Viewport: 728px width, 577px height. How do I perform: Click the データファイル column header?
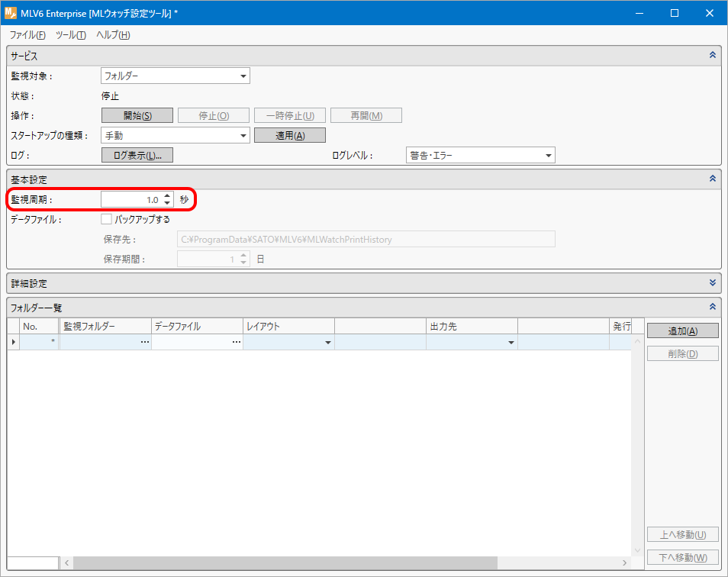pos(197,327)
